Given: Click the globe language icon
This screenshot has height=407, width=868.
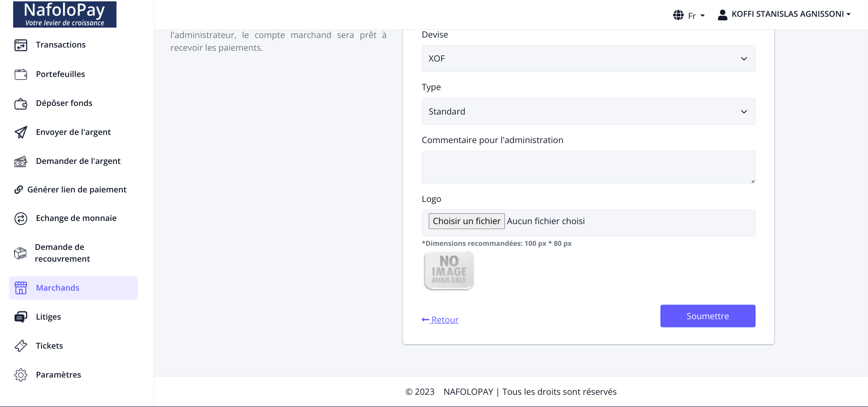Looking at the screenshot, I should coord(678,15).
